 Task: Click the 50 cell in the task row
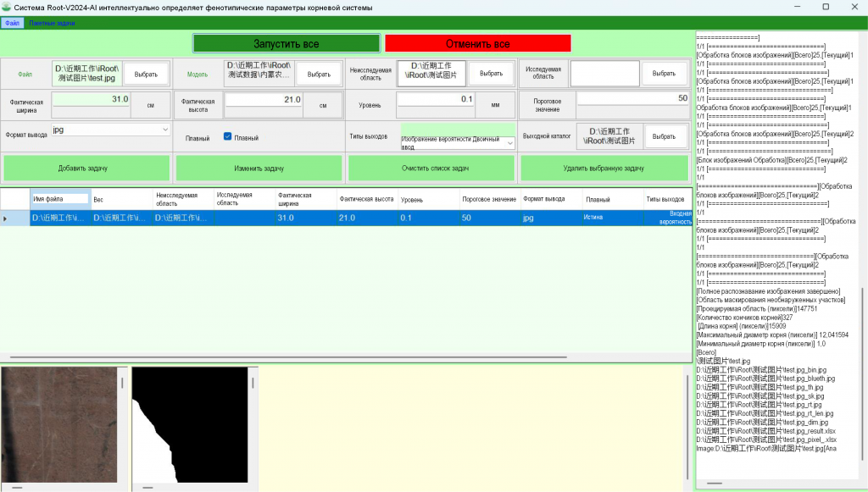click(x=489, y=218)
